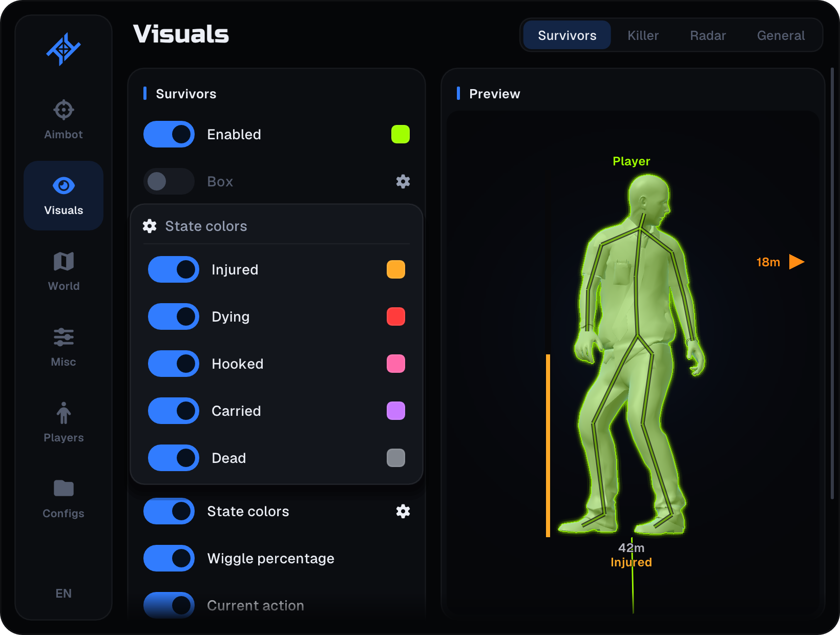Switch to the Radar tab
The height and width of the screenshot is (635, 840).
708,35
